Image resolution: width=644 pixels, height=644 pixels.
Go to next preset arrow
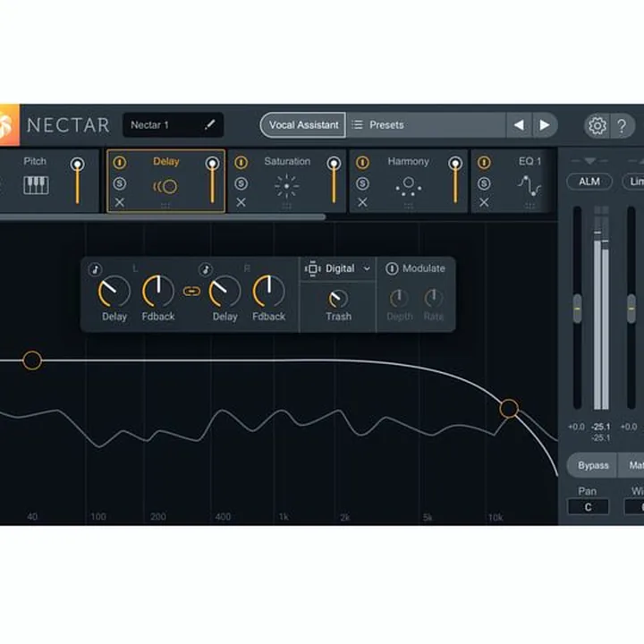click(545, 125)
